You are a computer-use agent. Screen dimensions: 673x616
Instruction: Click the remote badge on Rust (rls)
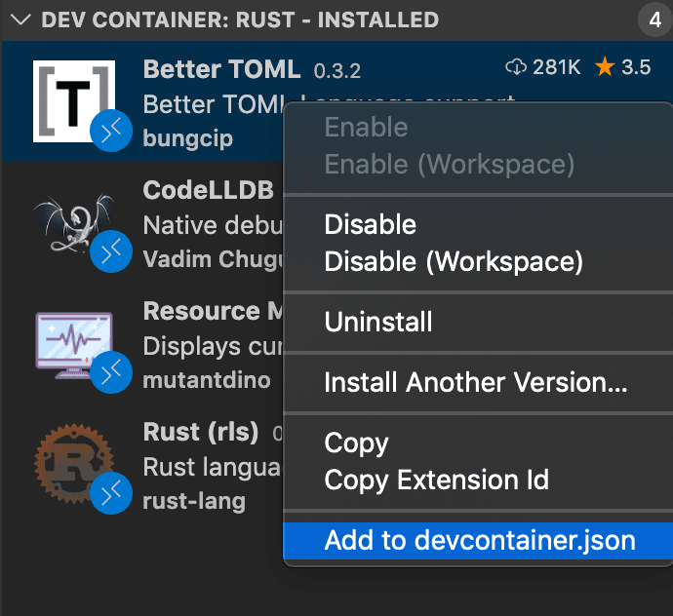point(111,494)
